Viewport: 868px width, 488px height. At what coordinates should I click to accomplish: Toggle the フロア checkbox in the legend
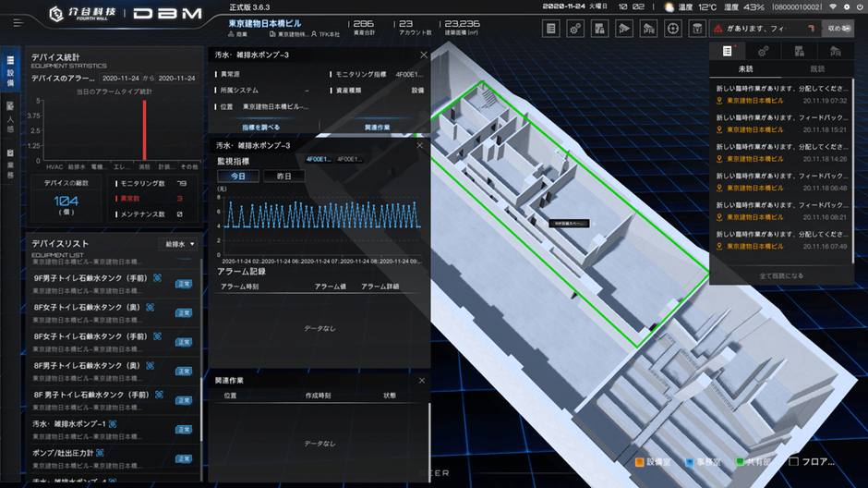[793, 461]
